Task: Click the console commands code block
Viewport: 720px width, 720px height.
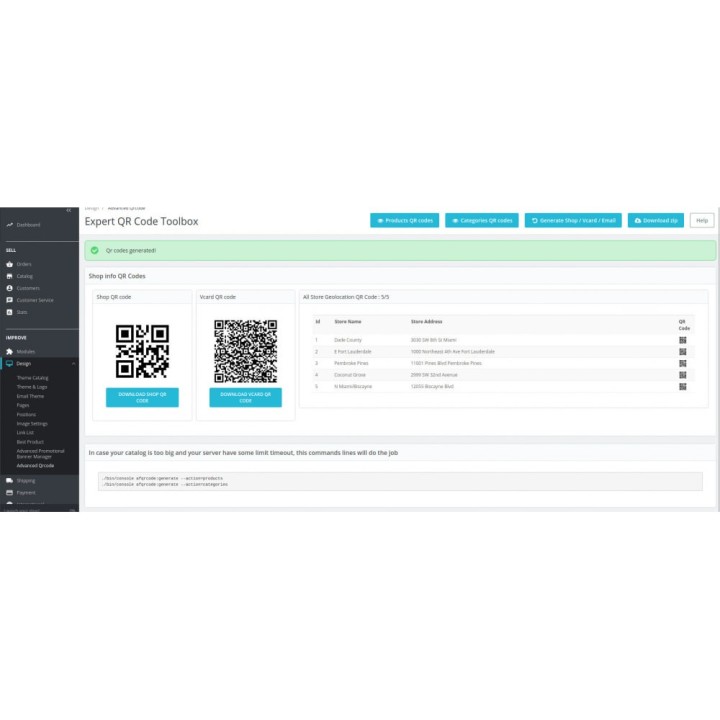Action: [400, 481]
